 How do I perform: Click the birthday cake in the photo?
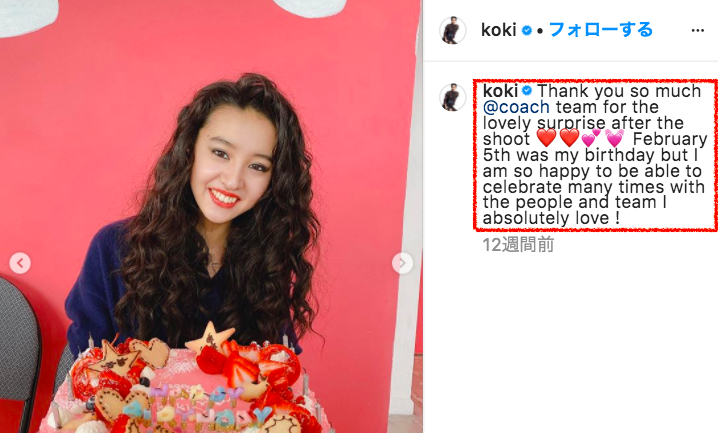click(x=188, y=382)
